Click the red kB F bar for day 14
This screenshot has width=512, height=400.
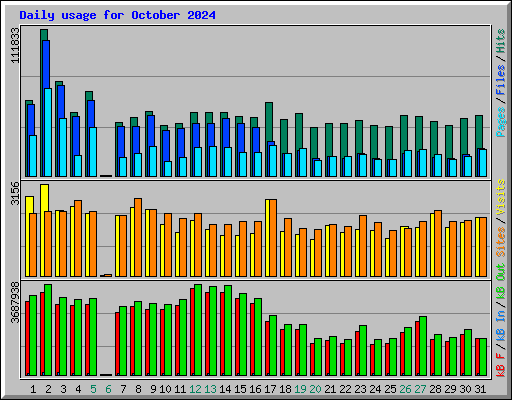pos(222,334)
